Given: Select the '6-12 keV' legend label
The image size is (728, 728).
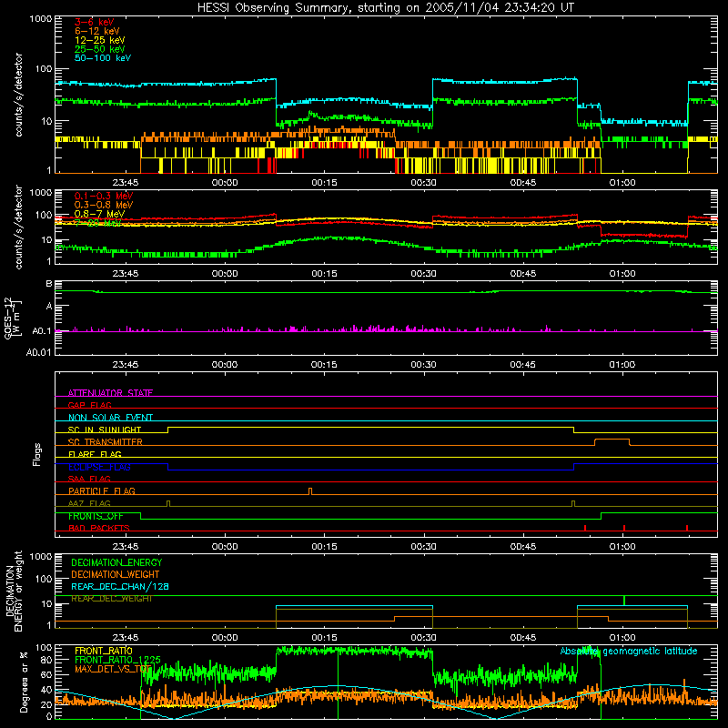Looking at the screenshot, I should point(96,31).
